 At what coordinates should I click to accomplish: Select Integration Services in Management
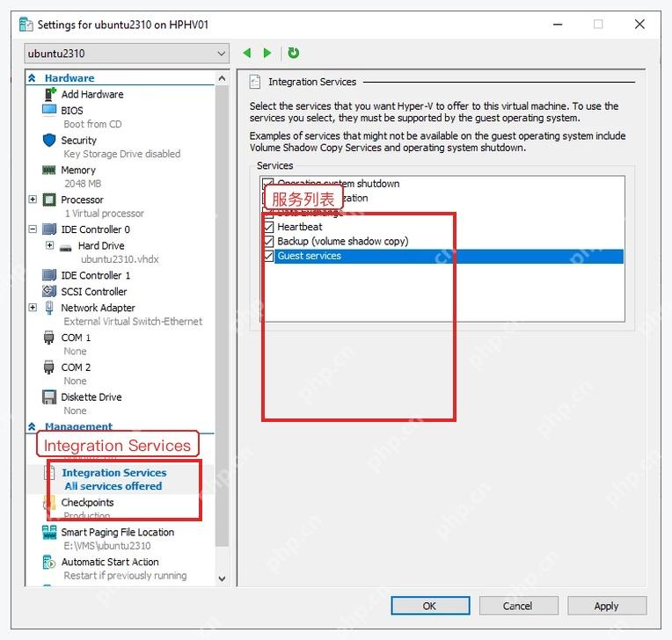pyautogui.click(x=114, y=472)
